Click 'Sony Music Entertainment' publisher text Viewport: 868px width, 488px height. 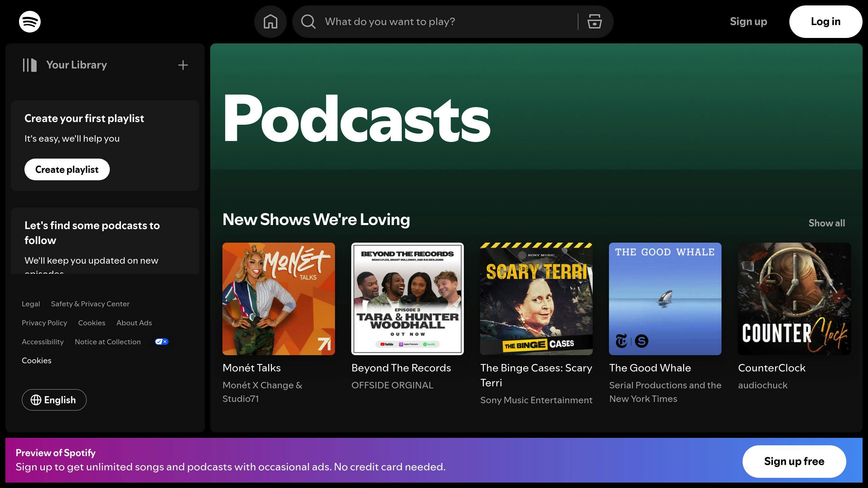[536, 400]
